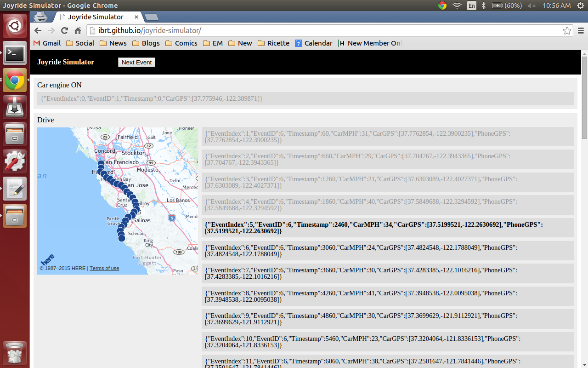Open the EM bookmarks folder
The height and width of the screenshot is (368, 588).
click(x=213, y=43)
